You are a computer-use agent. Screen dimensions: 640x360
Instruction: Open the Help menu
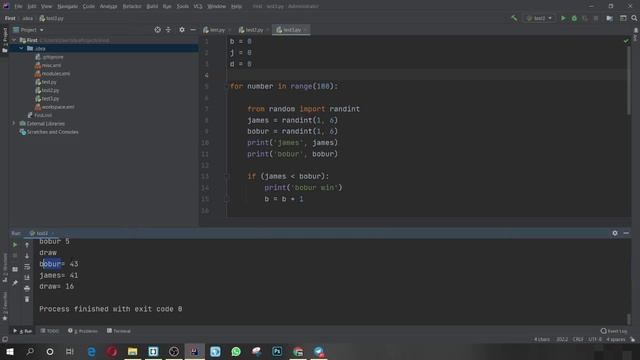[x=236, y=6]
